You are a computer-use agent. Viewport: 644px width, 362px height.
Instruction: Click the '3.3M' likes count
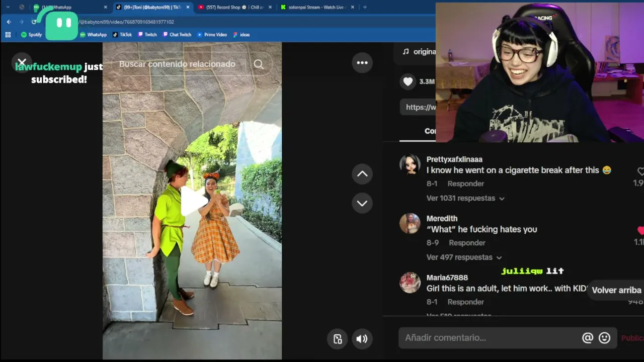[427, 81]
